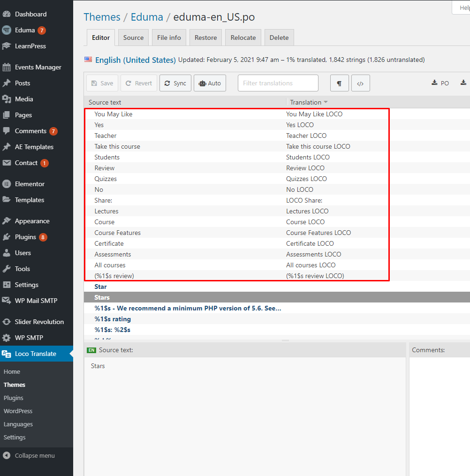Open Elementor from its sidebar icon
This screenshot has height=476, width=470.
click(x=7, y=184)
